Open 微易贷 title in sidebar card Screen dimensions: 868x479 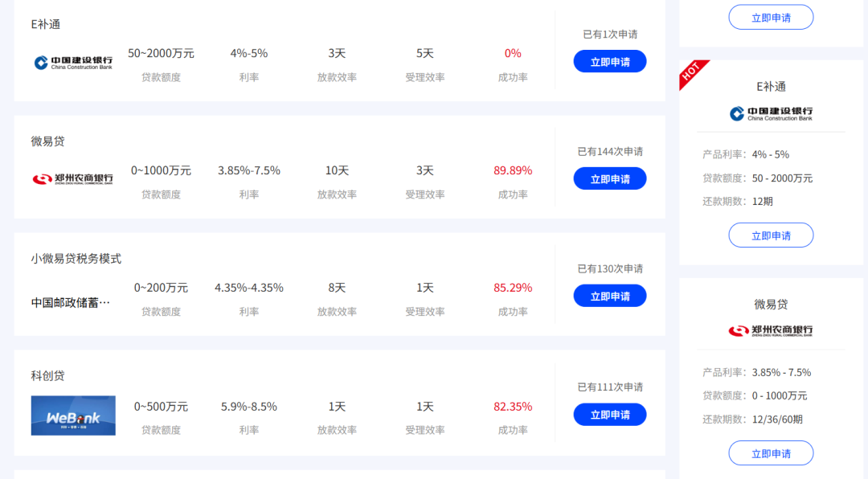point(771,305)
